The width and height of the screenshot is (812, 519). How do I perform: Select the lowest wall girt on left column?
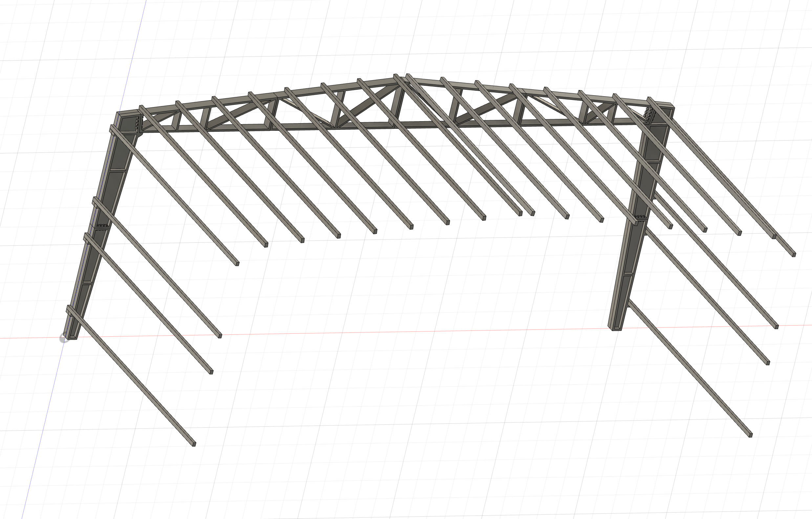click(x=131, y=376)
